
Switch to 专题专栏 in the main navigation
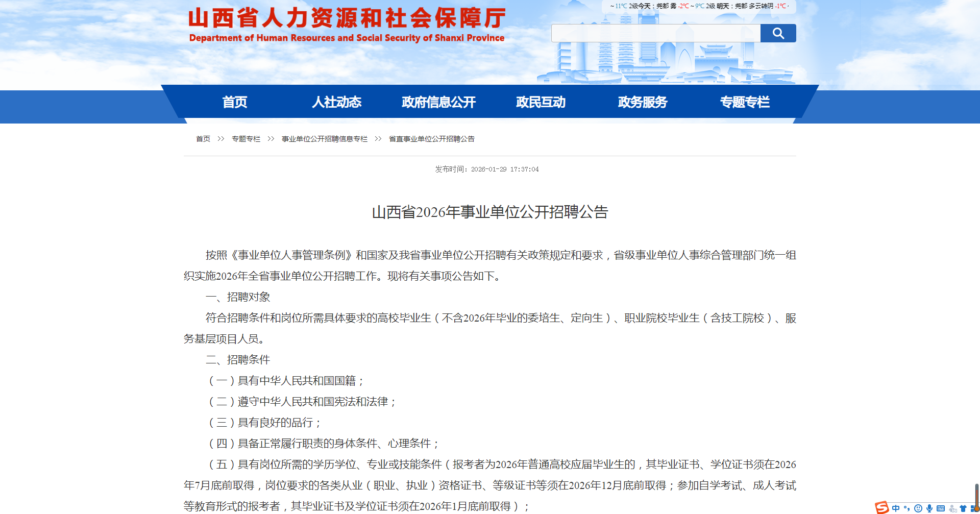coord(745,102)
